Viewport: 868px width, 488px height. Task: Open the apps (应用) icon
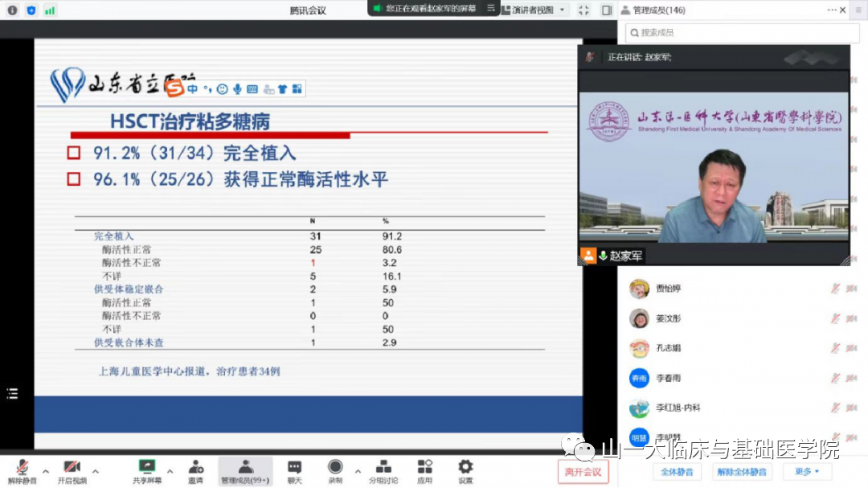(x=424, y=469)
